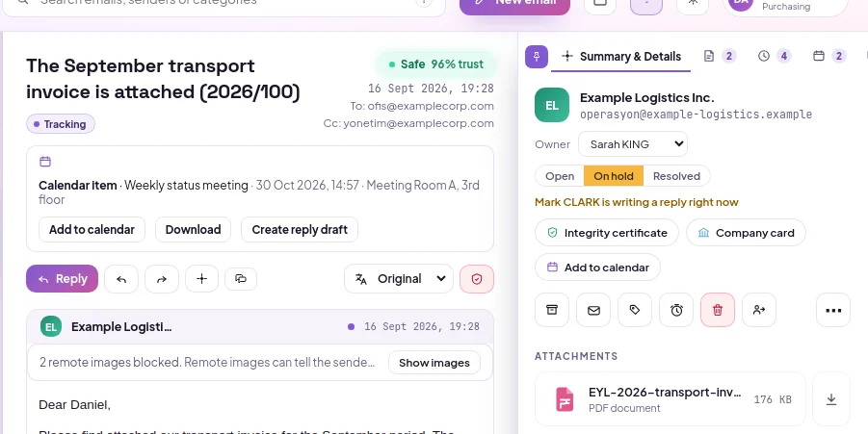Open the Original translation dropdown
868x434 pixels.
(x=399, y=279)
